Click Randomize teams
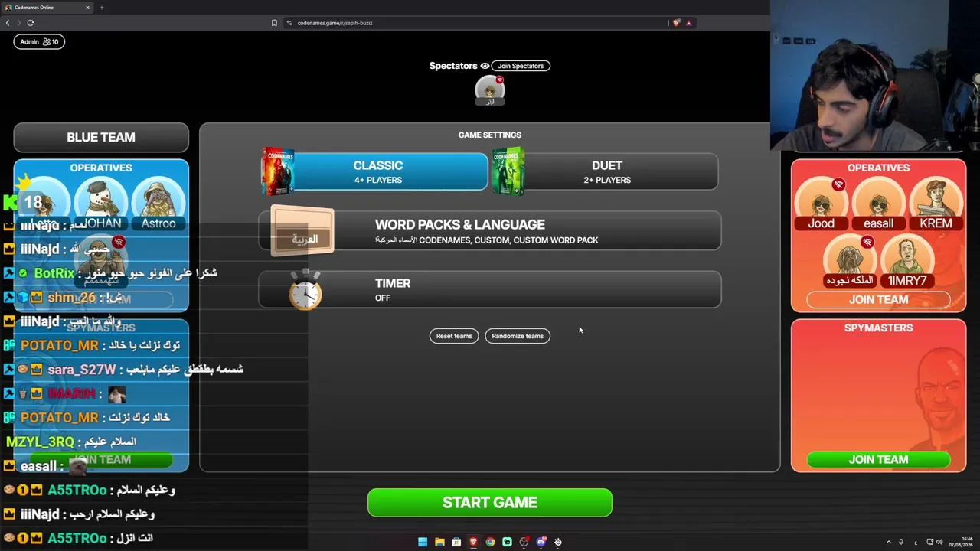This screenshot has height=551, width=980. point(518,336)
